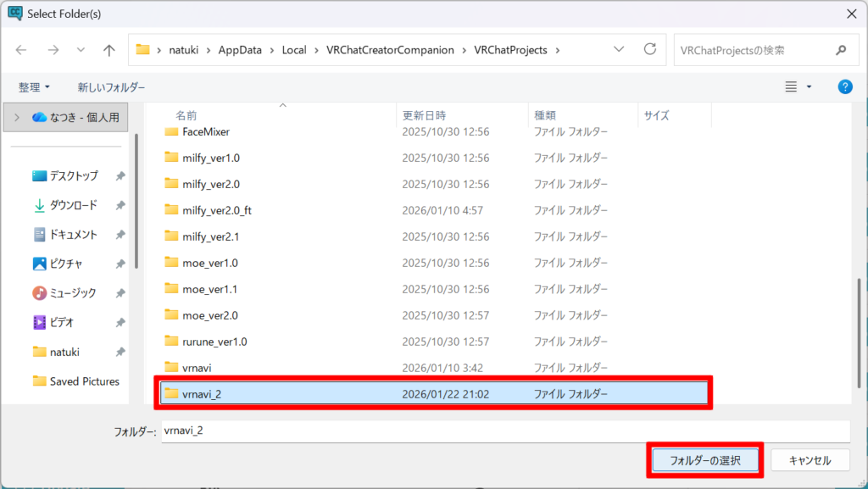Click the file list vertical scrollbar

pyautogui.click(x=859, y=322)
